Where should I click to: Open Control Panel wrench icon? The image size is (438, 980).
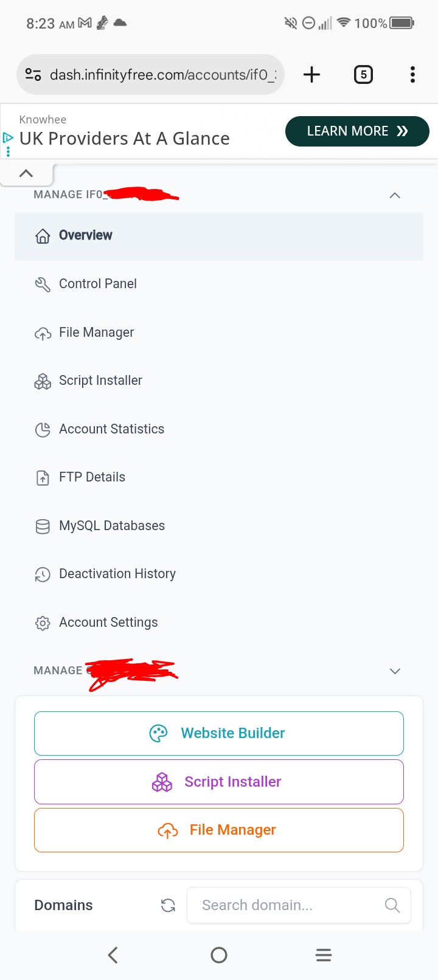pos(43,284)
